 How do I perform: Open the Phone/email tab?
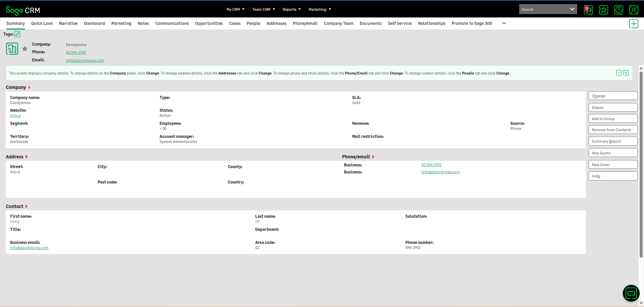pos(305,23)
